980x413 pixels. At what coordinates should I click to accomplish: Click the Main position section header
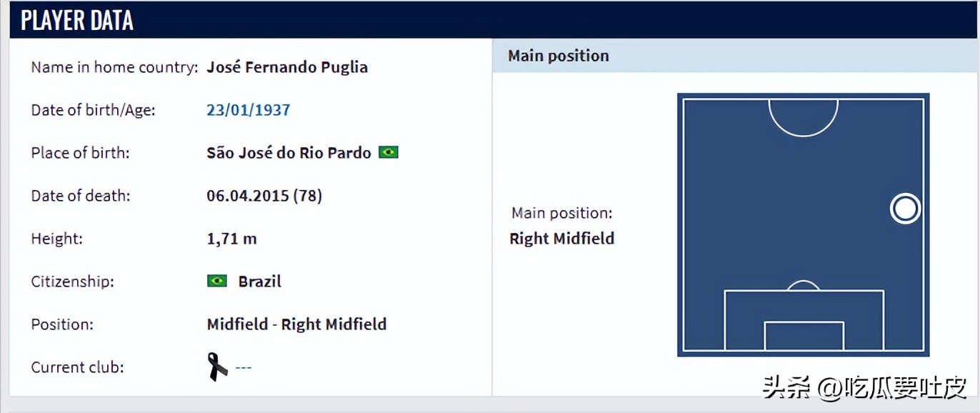tap(559, 56)
